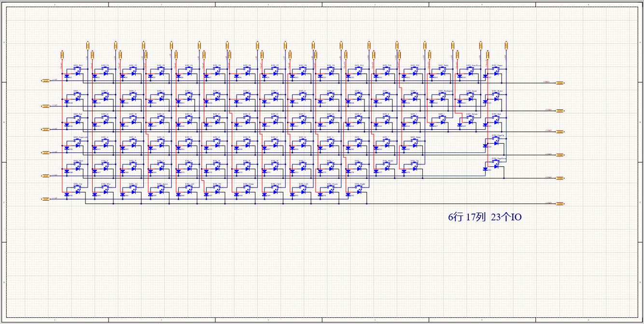Select the KEY_ESC switch symbol
The width and height of the screenshot is (644, 324).
78,68
